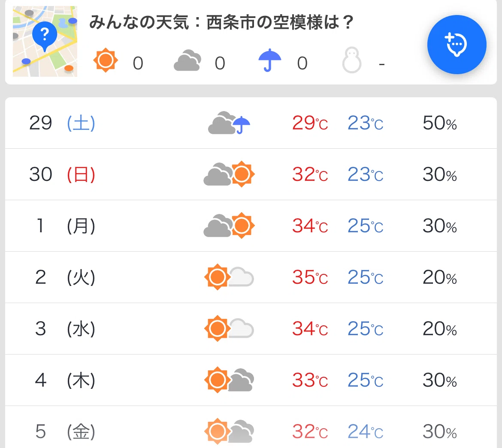Select the 3 (水) forecast date
This screenshot has height=448, width=502.
(x=65, y=329)
